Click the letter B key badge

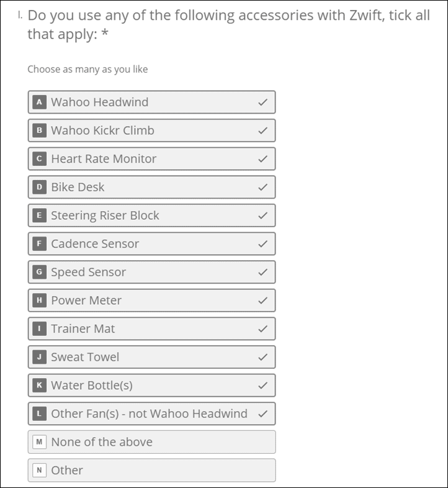tap(39, 130)
